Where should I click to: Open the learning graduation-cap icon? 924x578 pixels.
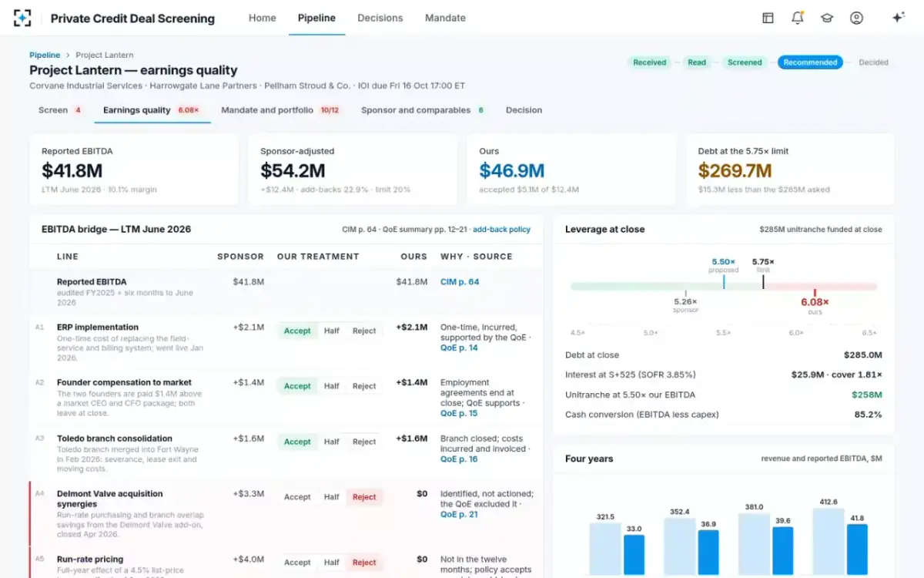pyautogui.click(x=827, y=18)
